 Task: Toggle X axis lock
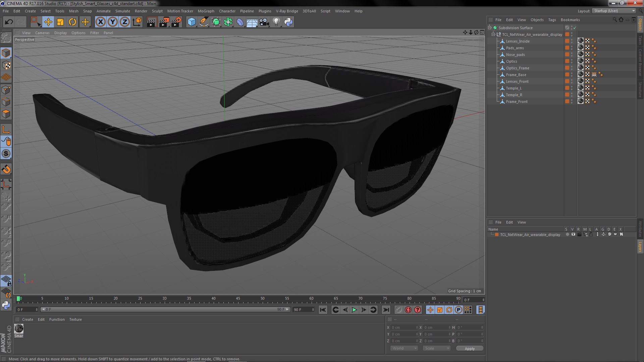100,22
